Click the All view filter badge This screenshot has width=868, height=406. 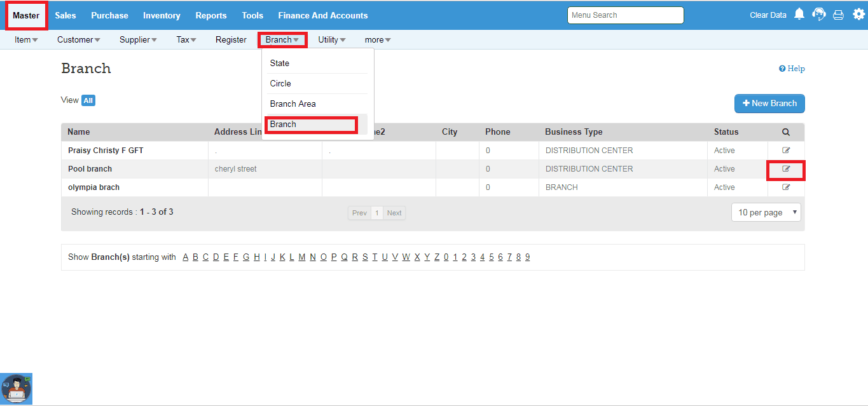pos(88,100)
